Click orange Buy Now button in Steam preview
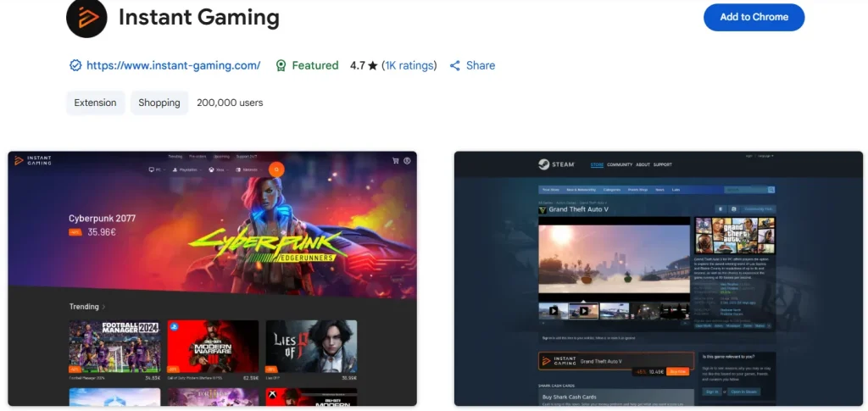 (x=677, y=372)
